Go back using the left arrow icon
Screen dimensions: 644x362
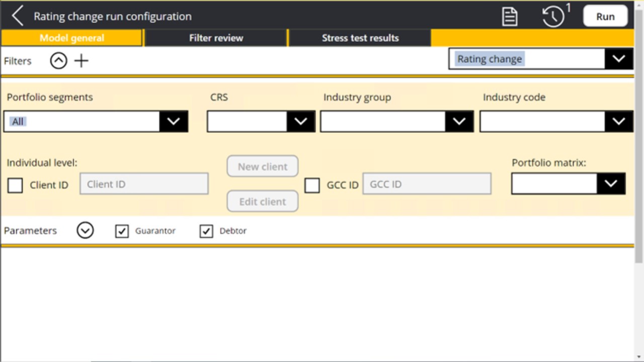coord(18,16)
